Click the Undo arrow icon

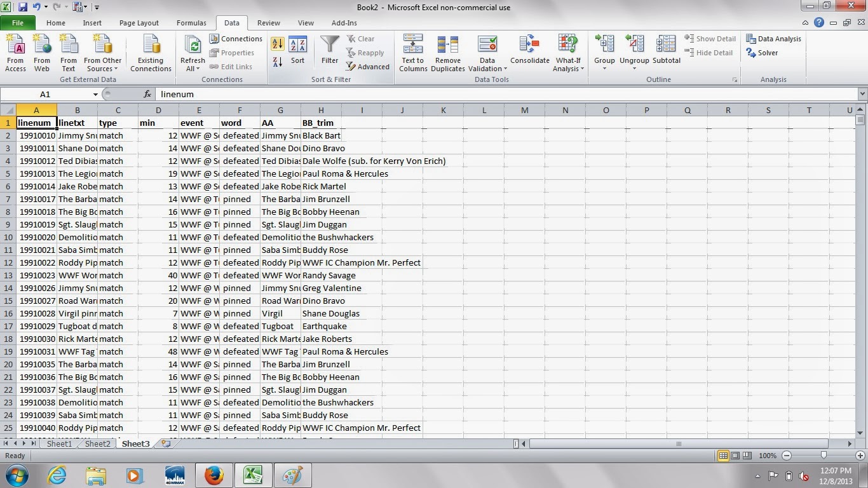click(x=37, y=7)
